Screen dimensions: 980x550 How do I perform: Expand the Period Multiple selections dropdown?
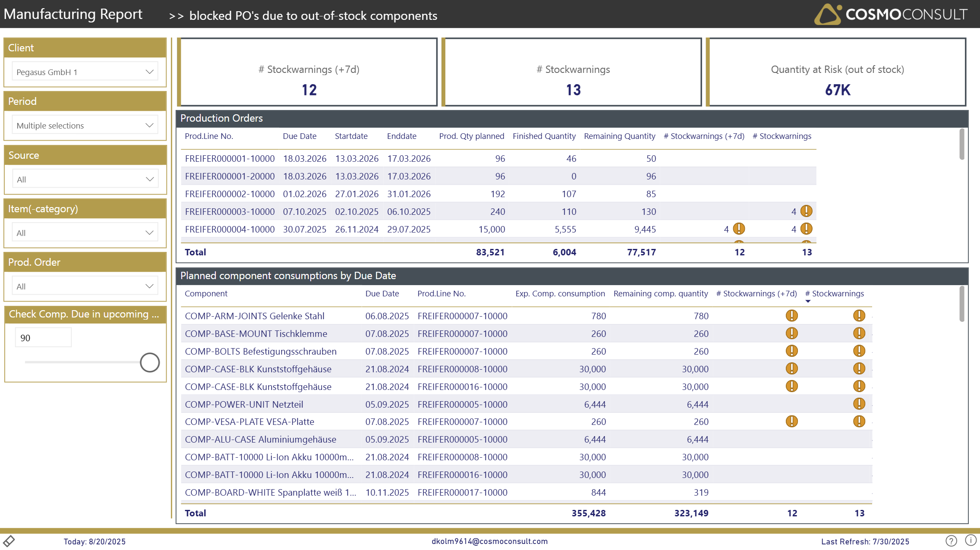tap(85, 125)
